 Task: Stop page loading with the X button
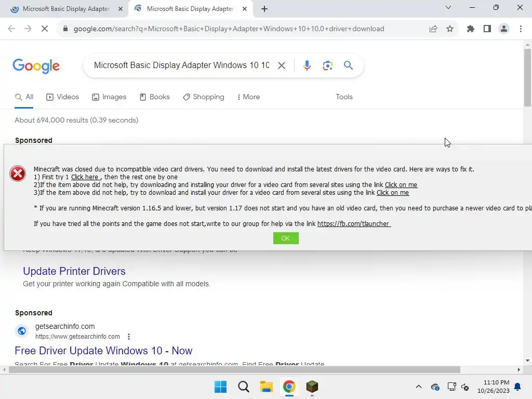pyautogui.click(x=45, y=29)
